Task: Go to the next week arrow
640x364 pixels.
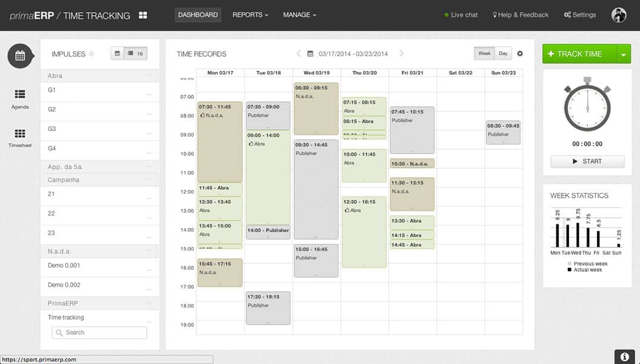Action: pyautogui.click(x=402, y=54)
